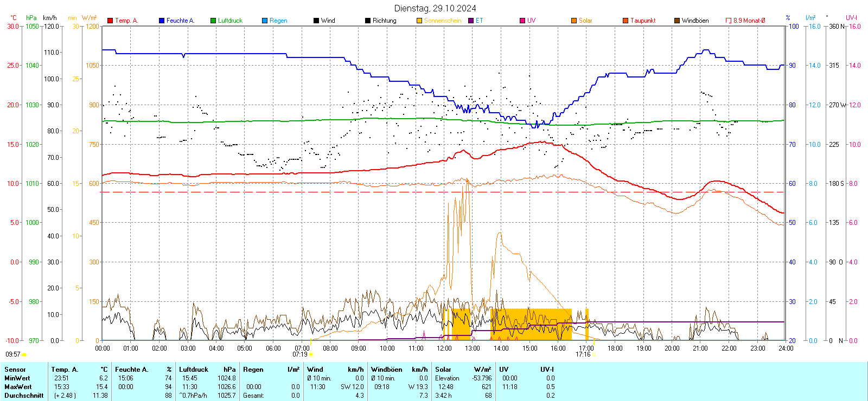Screen dimensions: 868x401
Task: Click the Sensor column header in table
Action: (15, 370)
